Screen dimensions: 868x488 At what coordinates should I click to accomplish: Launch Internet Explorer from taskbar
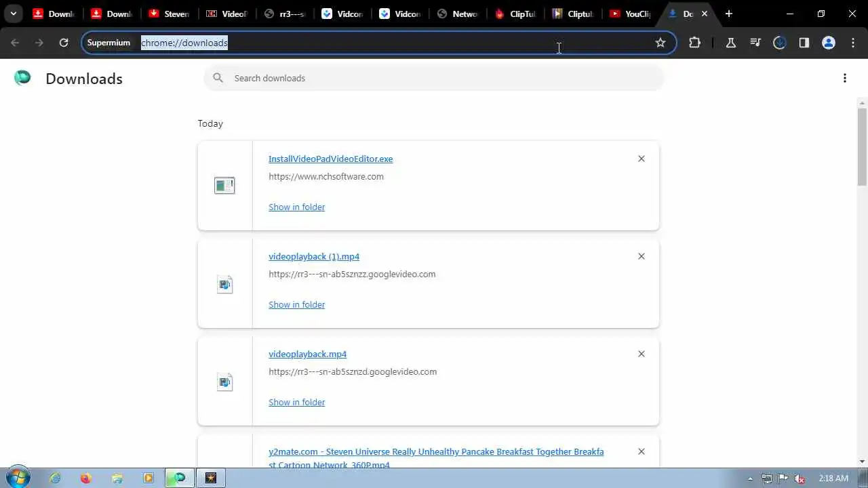[x=55, y=478]
